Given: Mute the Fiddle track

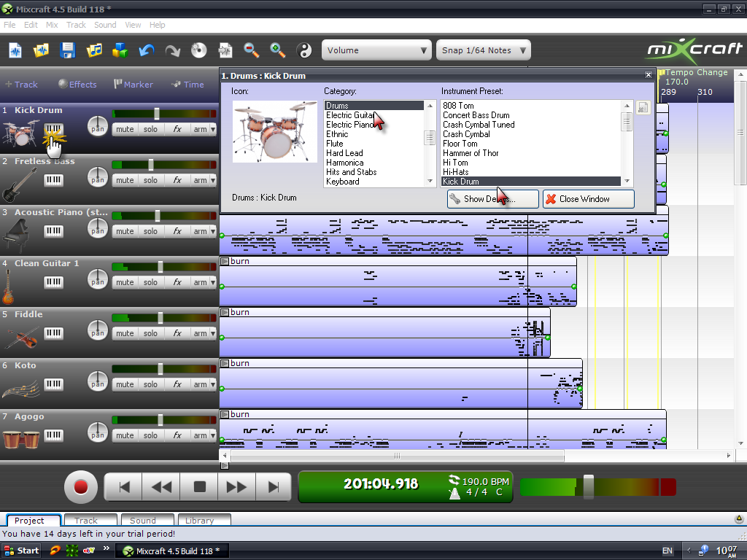Looking at the screenshot, I should pos(125,332).
